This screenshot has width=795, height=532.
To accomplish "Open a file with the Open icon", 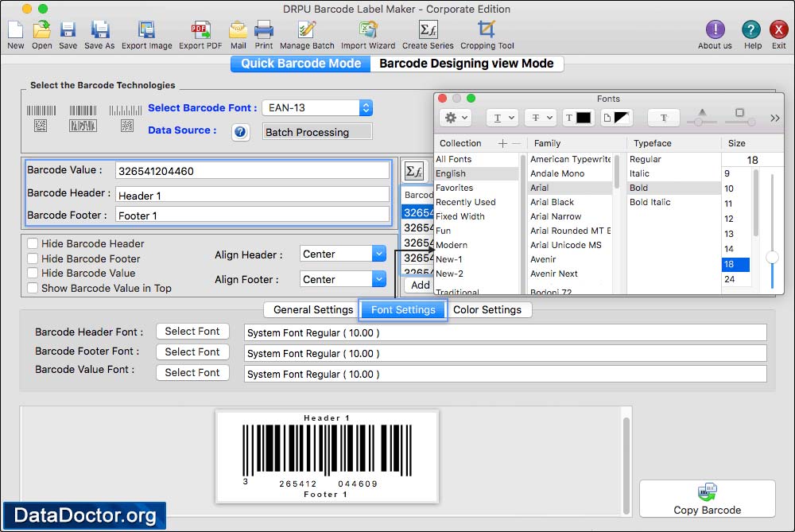I will (41, 30).
